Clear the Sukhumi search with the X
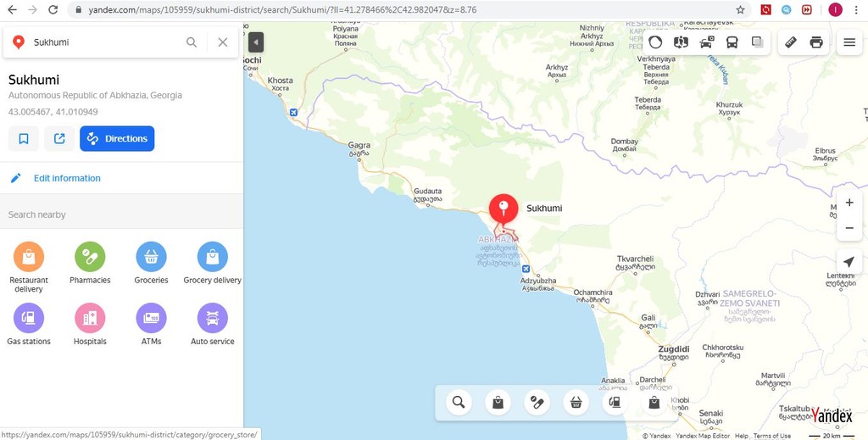 point(223,42)
